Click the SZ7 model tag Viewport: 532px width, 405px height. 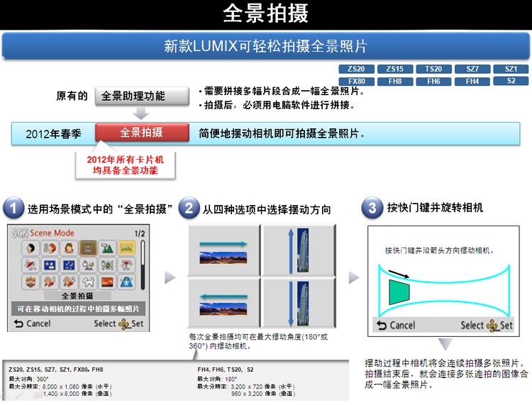click(x=472, y=69)
